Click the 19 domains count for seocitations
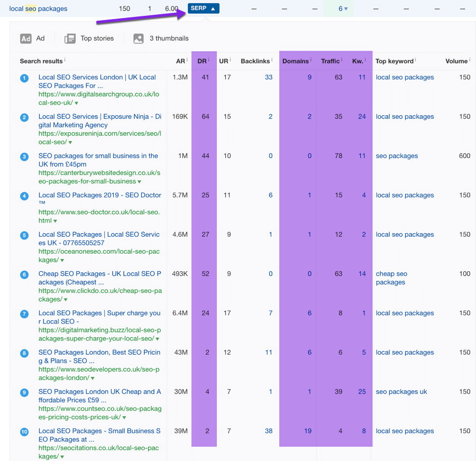 (307, 431)
